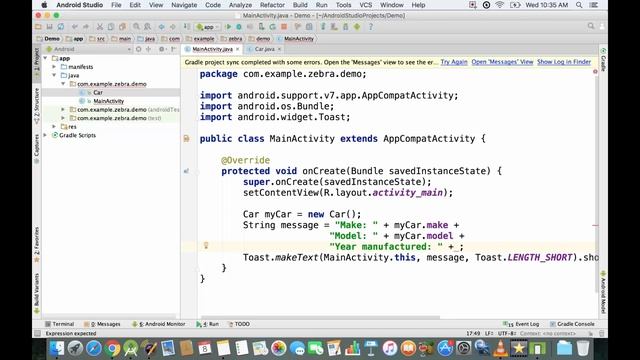Click the Redo arrow in the toolbar
Screen dimensions: 640x360
pyautogui.click(x=86, y=27)
